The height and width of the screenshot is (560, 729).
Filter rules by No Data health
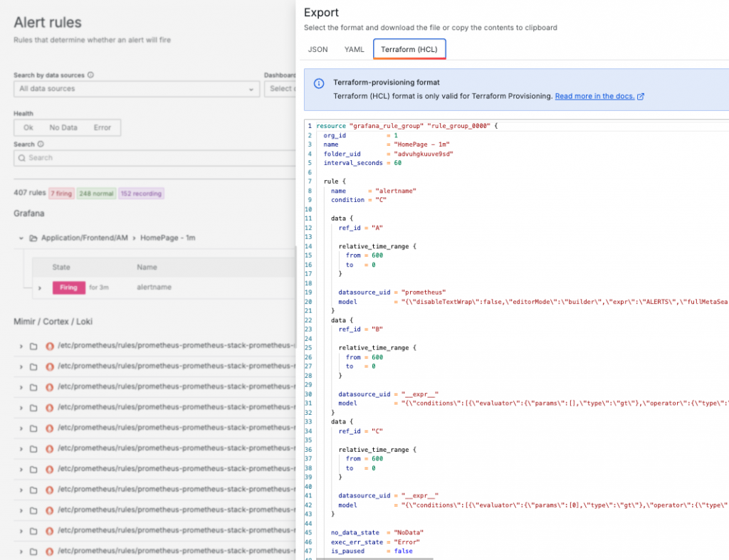[63, 127]
